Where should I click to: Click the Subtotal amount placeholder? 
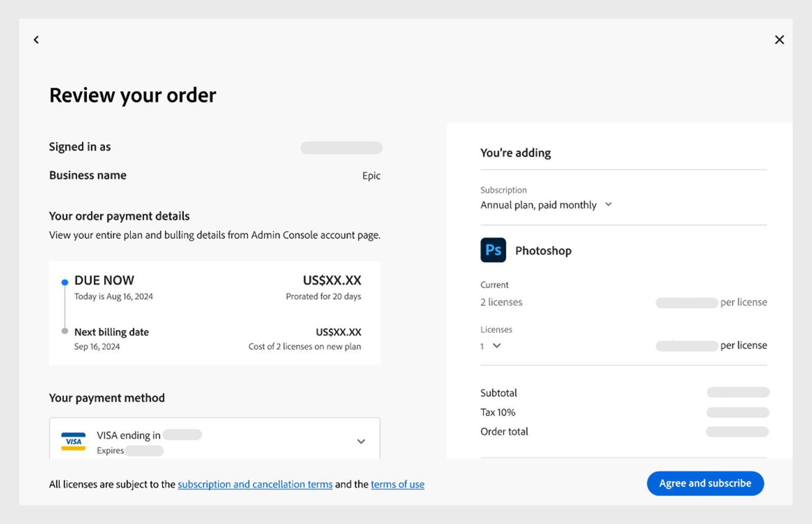pyautogui.click(x=738, y=392)
